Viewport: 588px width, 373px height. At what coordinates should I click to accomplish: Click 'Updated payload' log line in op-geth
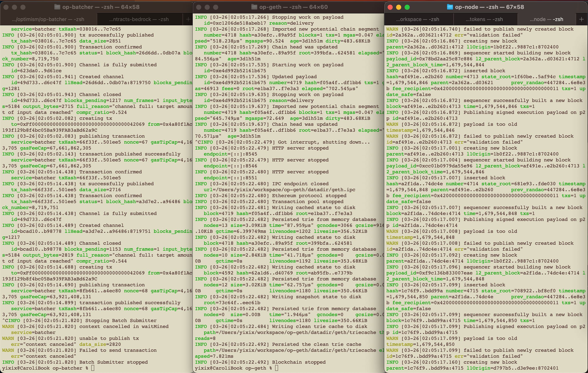click(256, 76)
